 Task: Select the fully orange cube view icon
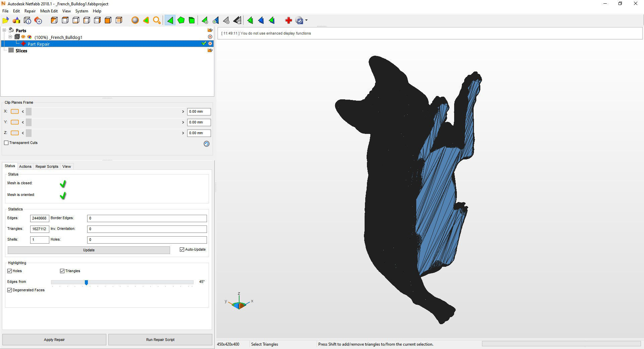[x=108, y=20]
